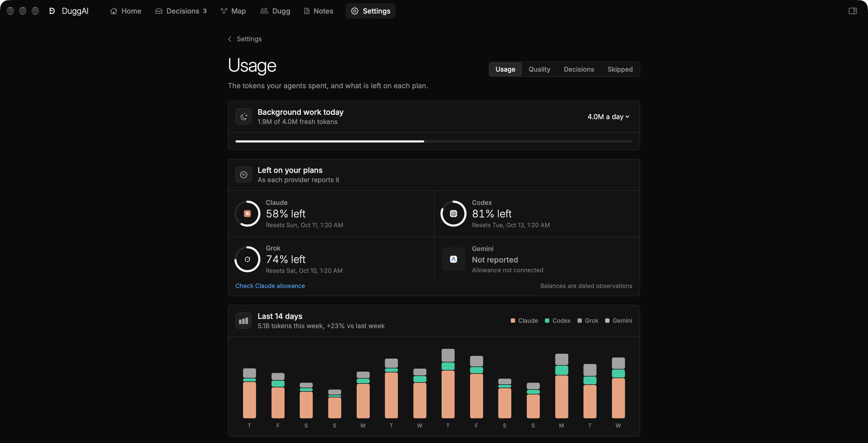Switch to the Quality tab
The image size is (868, 443).
pos(539,69)
